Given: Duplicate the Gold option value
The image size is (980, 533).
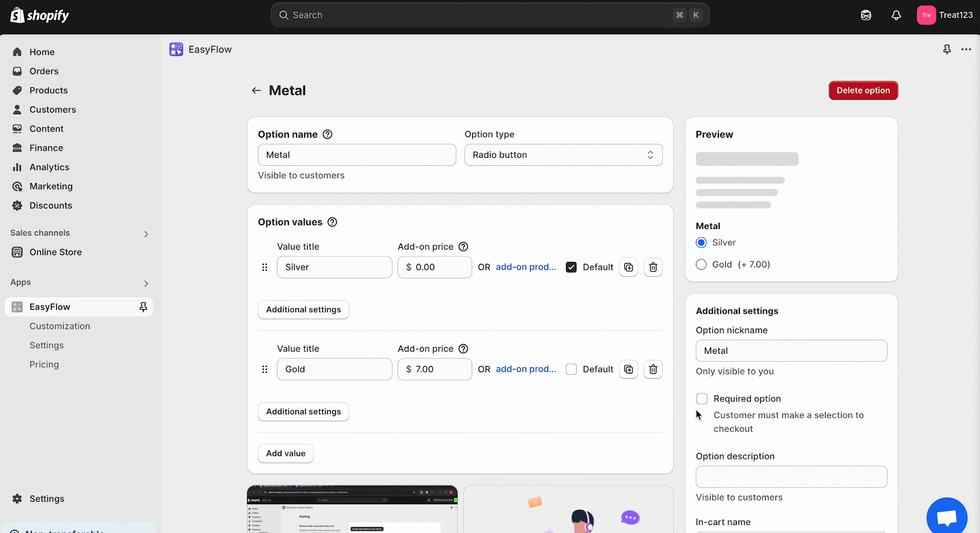Looking at the screenshot, I should [628, 370].
